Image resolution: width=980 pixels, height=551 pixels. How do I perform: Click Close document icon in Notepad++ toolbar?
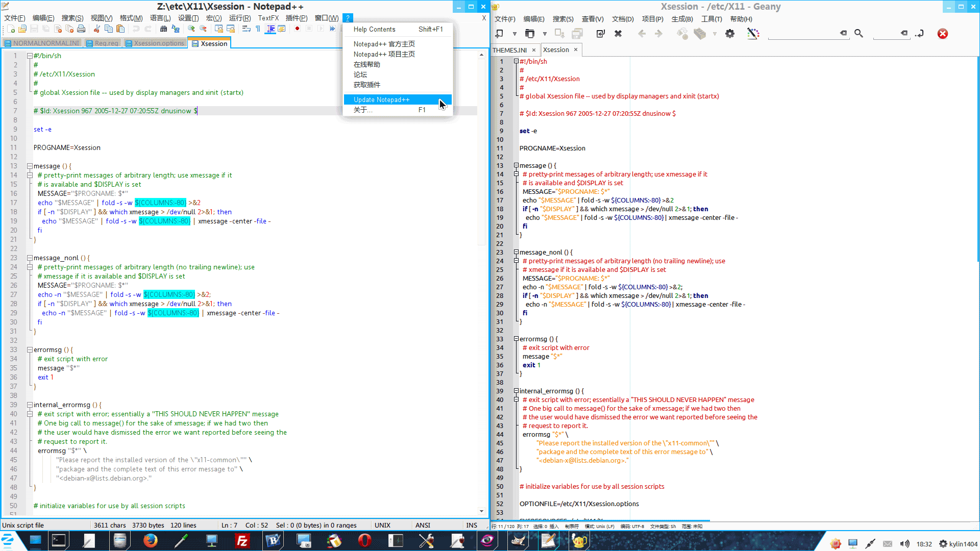click(x=58, y=29)
